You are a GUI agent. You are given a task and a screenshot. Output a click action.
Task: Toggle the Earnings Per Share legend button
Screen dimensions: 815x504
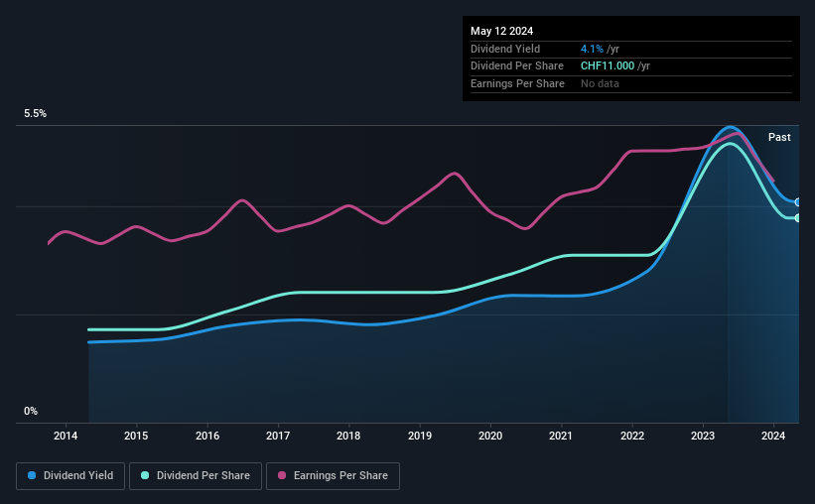333,475
